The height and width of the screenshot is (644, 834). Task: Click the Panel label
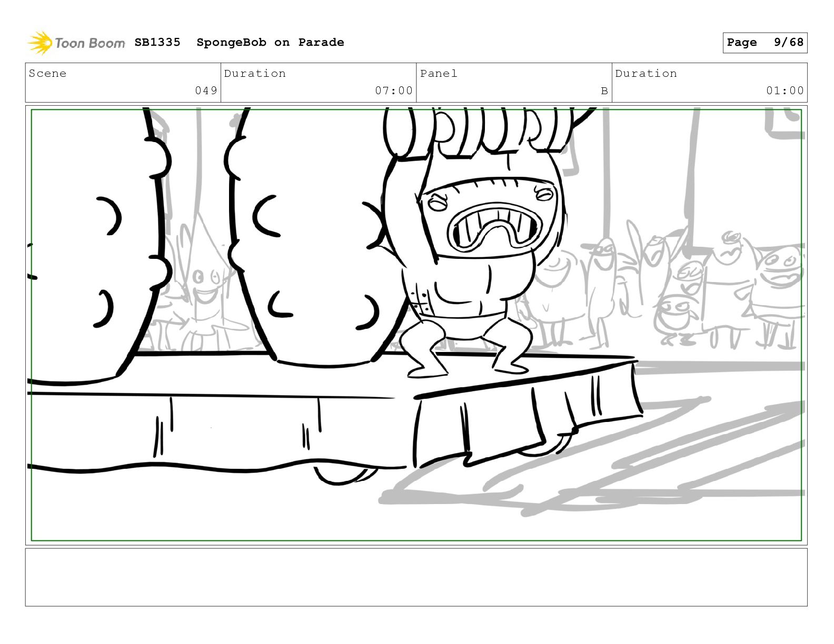439,74
